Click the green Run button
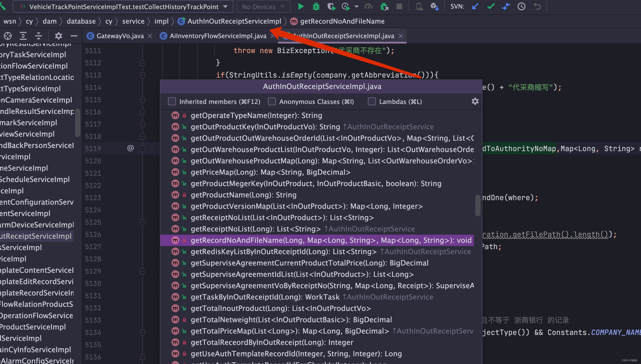 coord(301,7)
